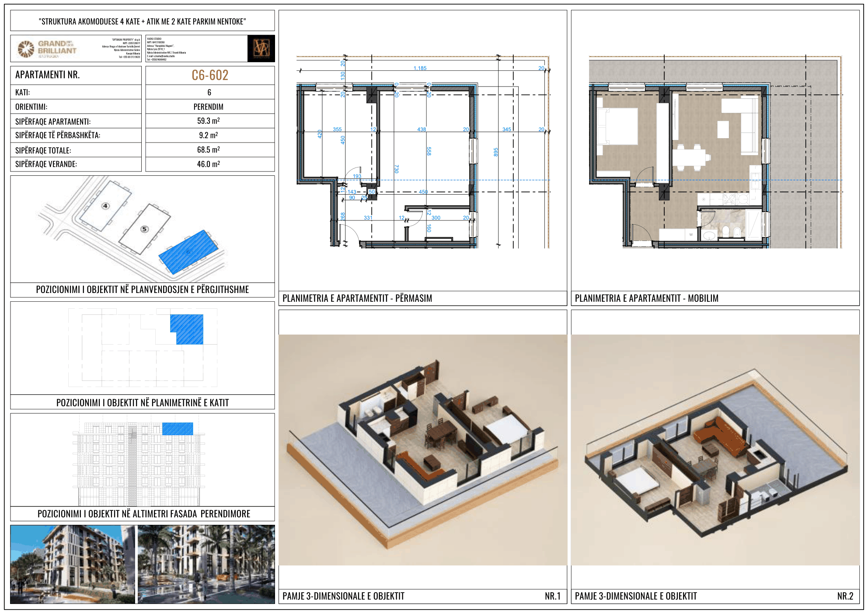Click apartment area 59.3 m²
Image resolution: width=868 pixels, height=614 pixels.
(209, 121)
